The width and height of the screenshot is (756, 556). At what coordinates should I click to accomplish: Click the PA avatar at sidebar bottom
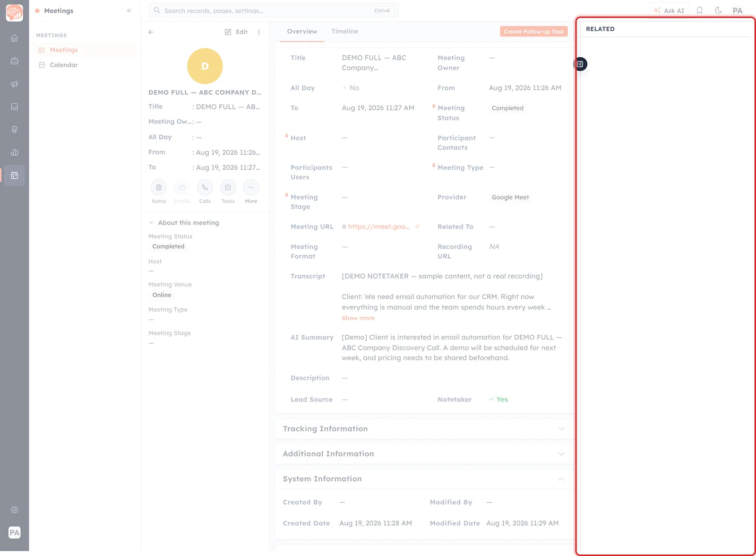point(15,533)
